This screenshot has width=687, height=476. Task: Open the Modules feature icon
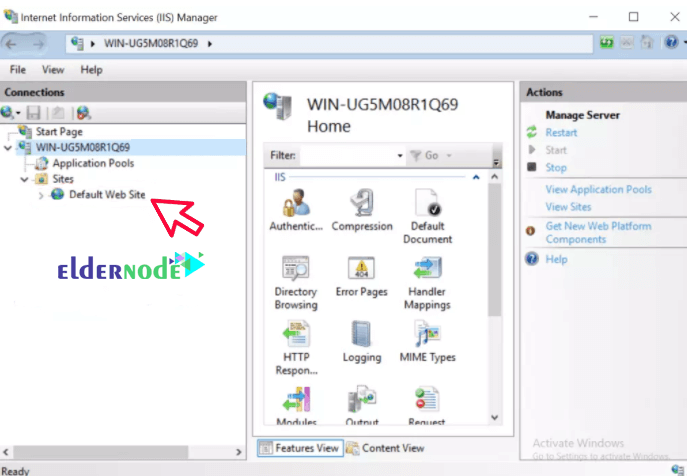[x=297, y=405]
